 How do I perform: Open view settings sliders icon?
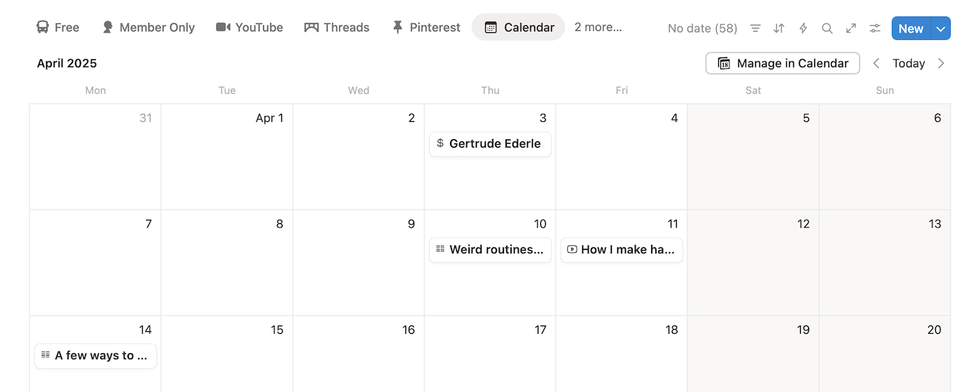click(x=875, y=29)
